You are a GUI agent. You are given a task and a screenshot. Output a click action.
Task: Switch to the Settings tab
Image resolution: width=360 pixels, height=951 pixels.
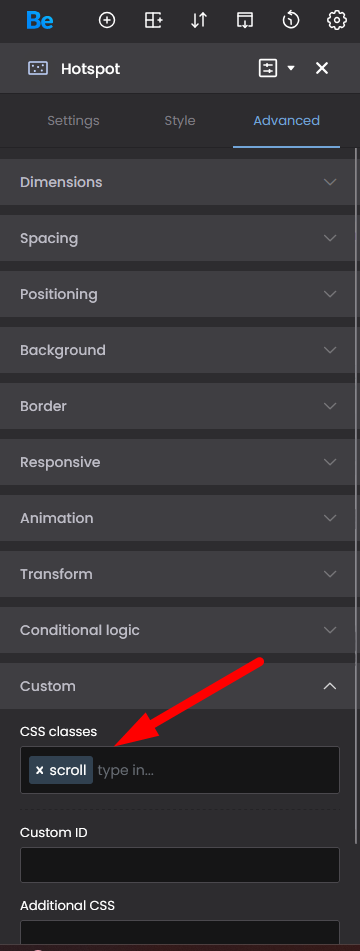tap(73, 121)
